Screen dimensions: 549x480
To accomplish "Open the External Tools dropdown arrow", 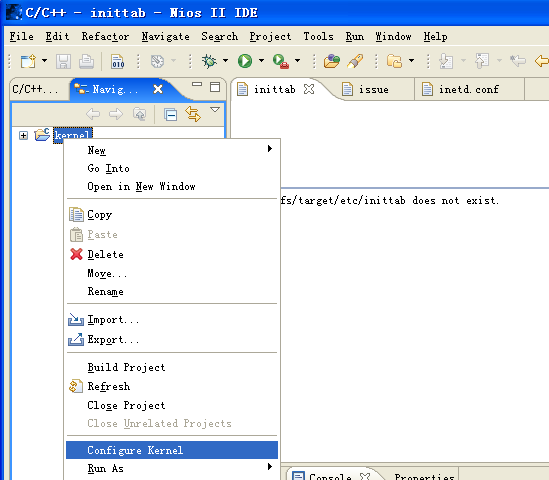I will (297, 61).
